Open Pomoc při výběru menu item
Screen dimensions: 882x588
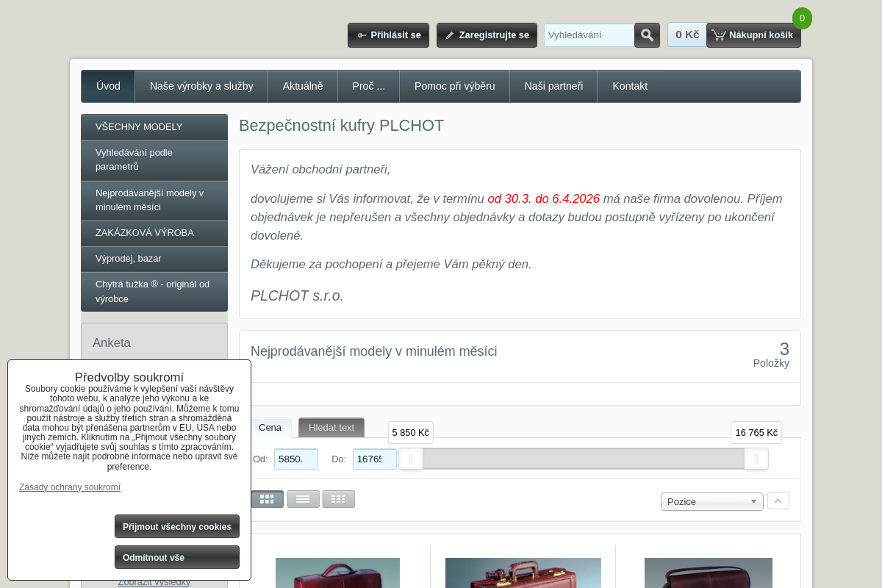(x=454, y=86)
